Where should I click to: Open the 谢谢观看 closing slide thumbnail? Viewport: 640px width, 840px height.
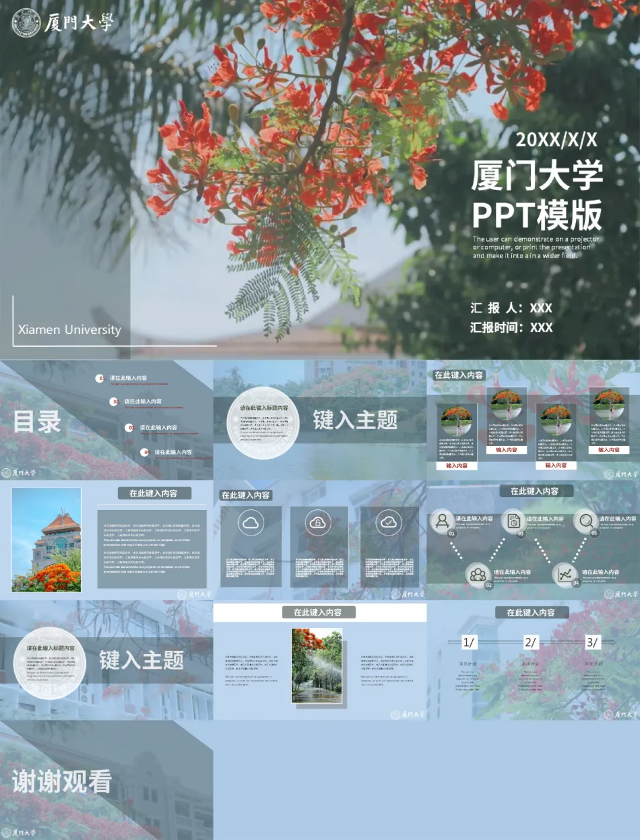click(x=107, y=780)
